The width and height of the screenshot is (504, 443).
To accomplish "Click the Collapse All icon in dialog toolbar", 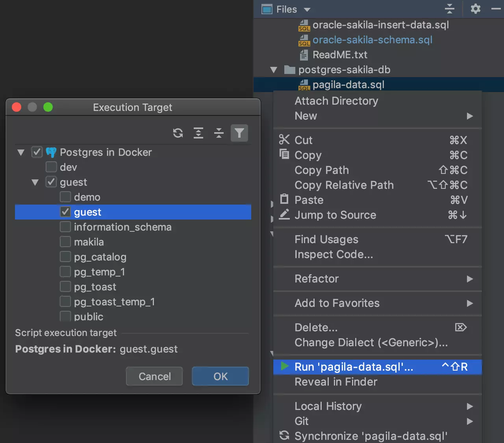I will pyautogui.click(x=219, y=133).
